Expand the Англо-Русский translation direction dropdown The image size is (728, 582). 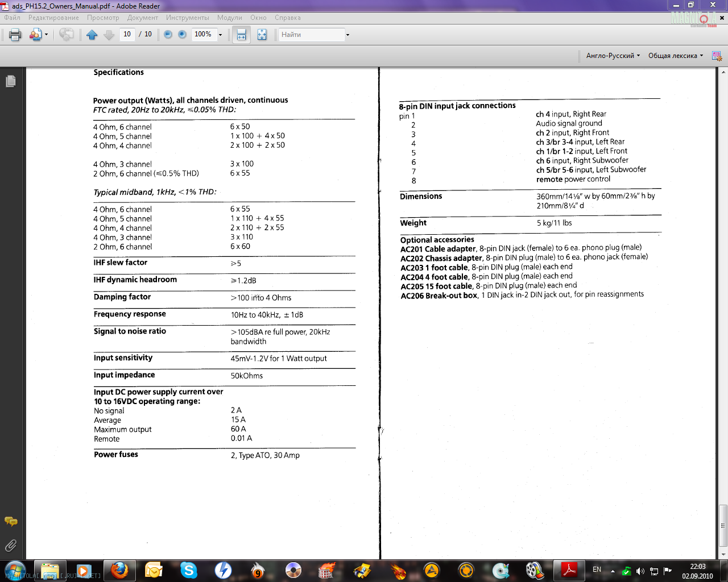coord(613,56)
